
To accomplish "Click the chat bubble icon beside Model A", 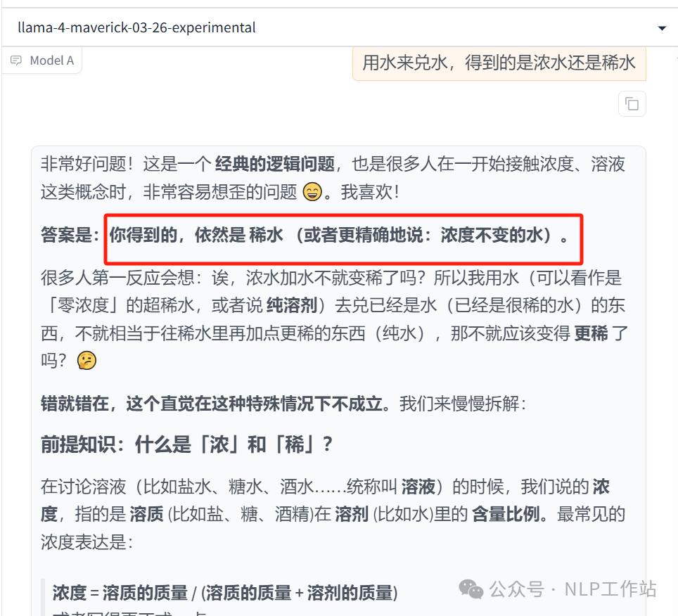I will (16, 60).
